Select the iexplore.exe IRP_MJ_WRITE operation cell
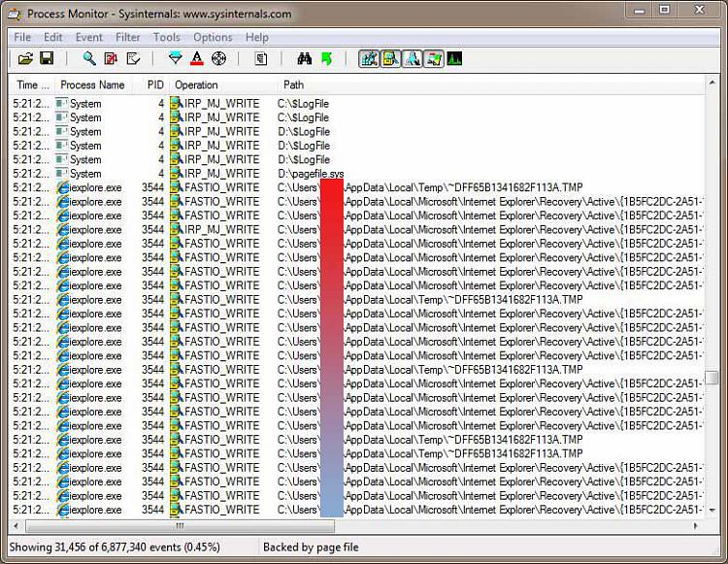This screenshot has width=728, height=564. [x=222, y=230]
